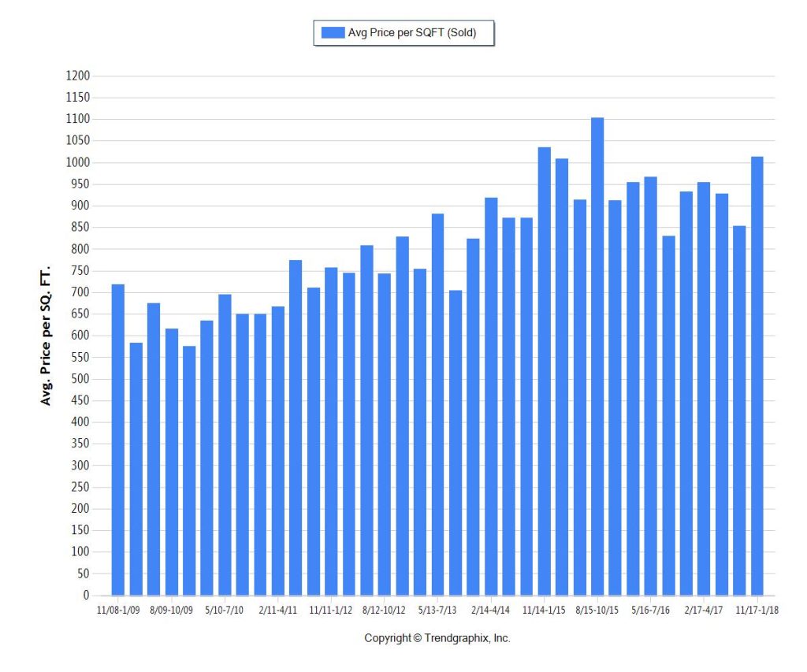Viewport: 807px width, 672px height.
Task: Click the y-axis value 850
Action: pos(80,228)
